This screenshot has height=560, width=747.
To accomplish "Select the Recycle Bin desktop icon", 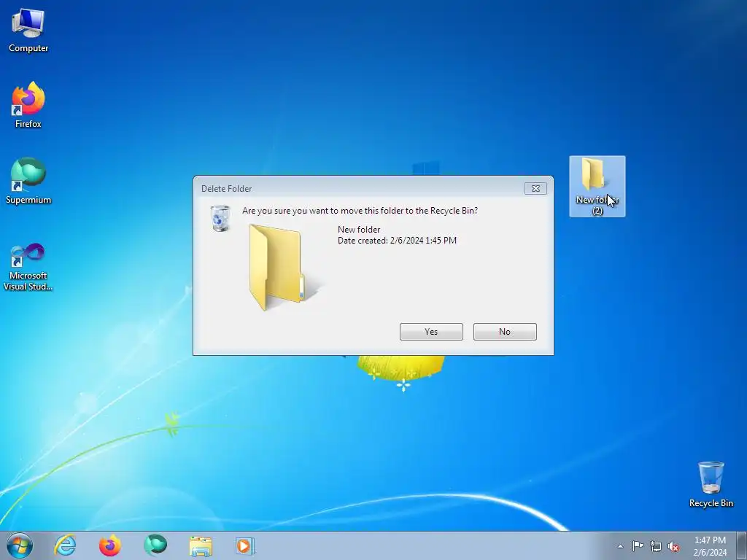I will (x=711, y=484).
